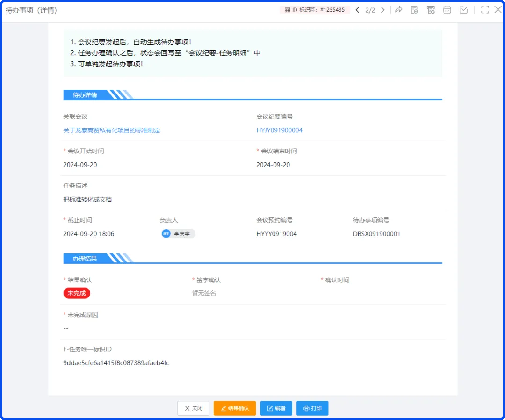The width and height of the screenshot is (505, 420).
Task: Click the 打印 button
Action: [312, 408]
